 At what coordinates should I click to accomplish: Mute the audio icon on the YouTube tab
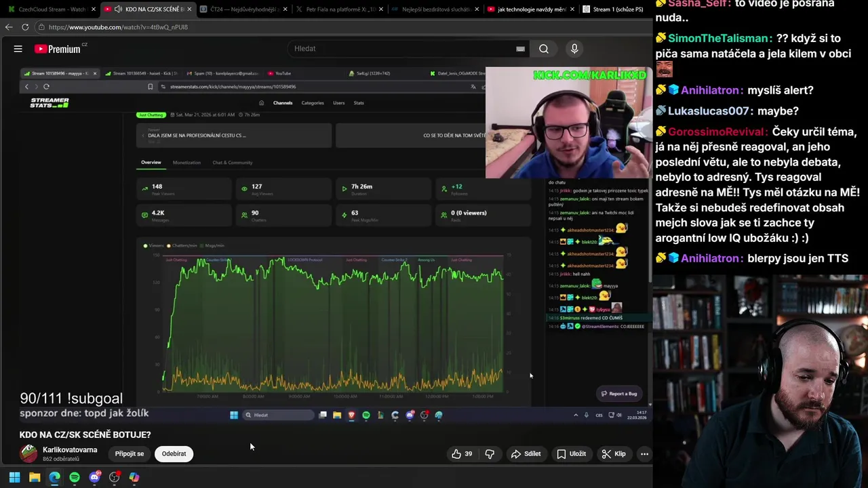click(119, 9)
